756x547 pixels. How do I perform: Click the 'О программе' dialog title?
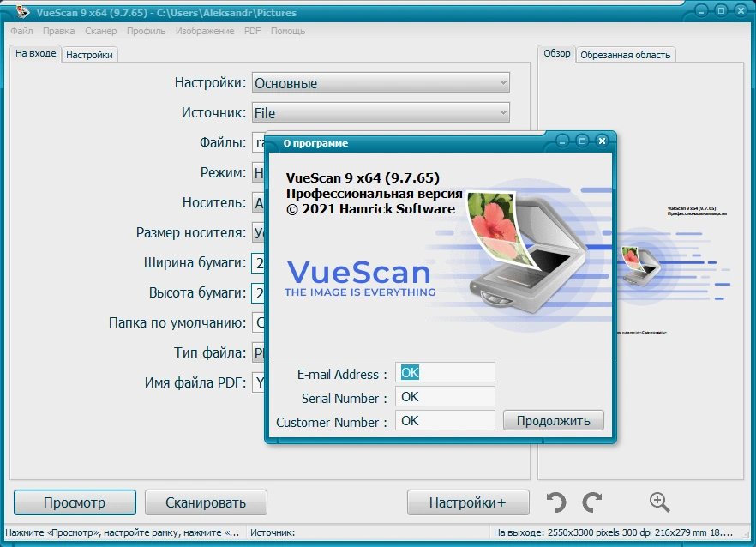(x=315, y=143)
